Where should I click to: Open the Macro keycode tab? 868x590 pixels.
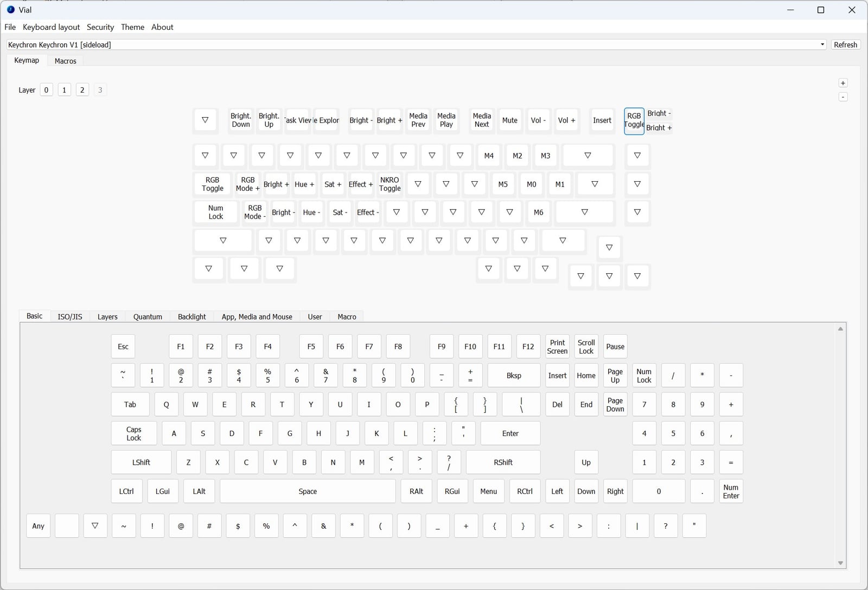pos(347,317)
